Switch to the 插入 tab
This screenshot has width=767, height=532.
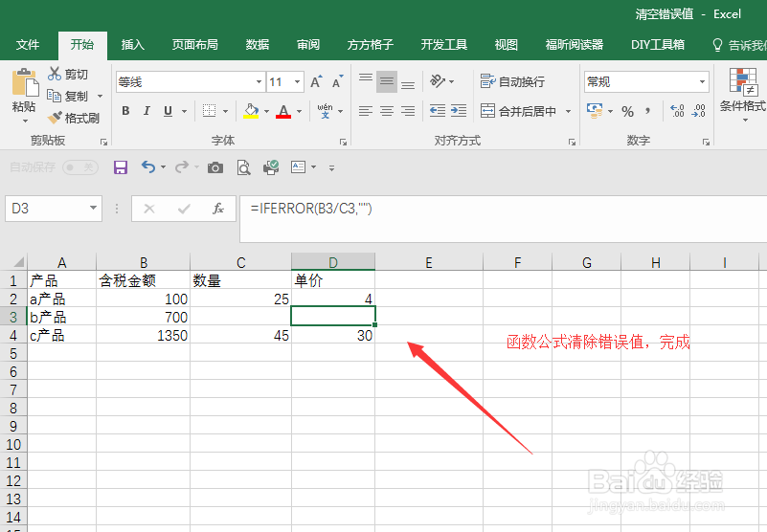(x=132, y=45)
